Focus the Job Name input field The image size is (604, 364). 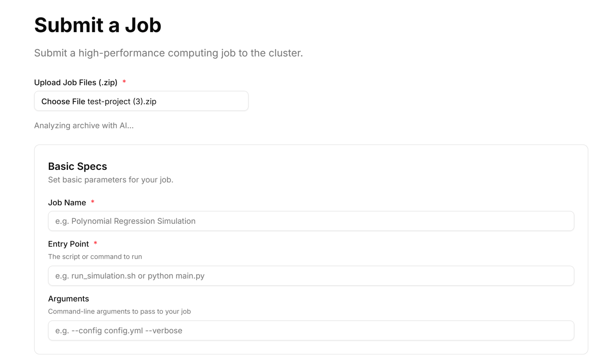click(x=311, y=221)
